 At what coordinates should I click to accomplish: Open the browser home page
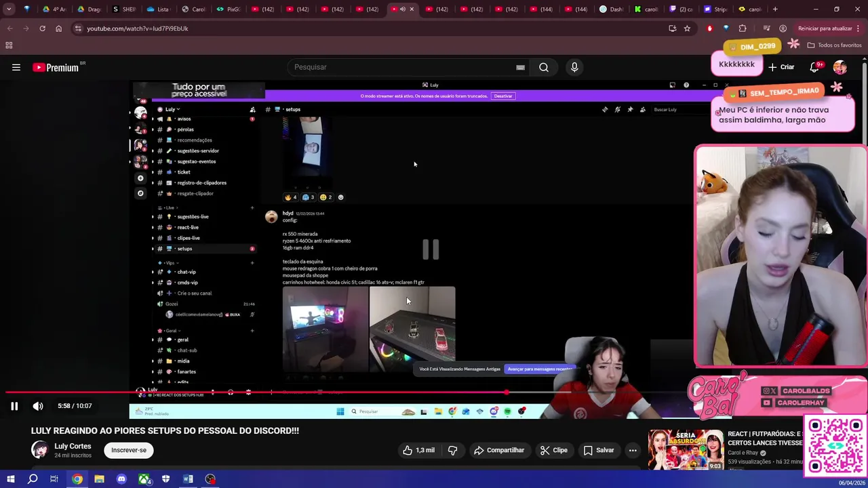click(58, 28)
